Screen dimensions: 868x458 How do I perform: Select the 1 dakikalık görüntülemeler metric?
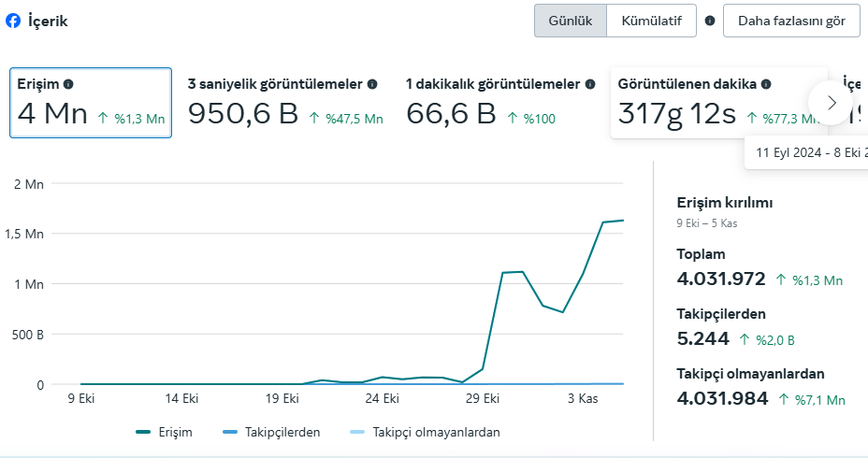point(500,103)
